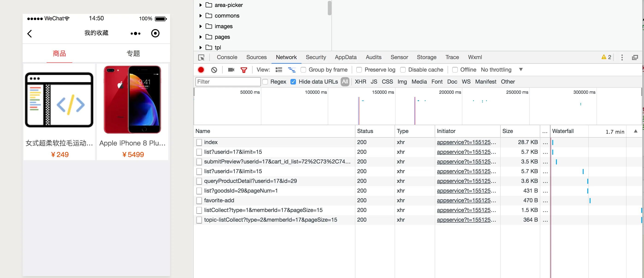Clear the network log
The width and height of the screenshot is (644, 278).
(x=214, y=70)
